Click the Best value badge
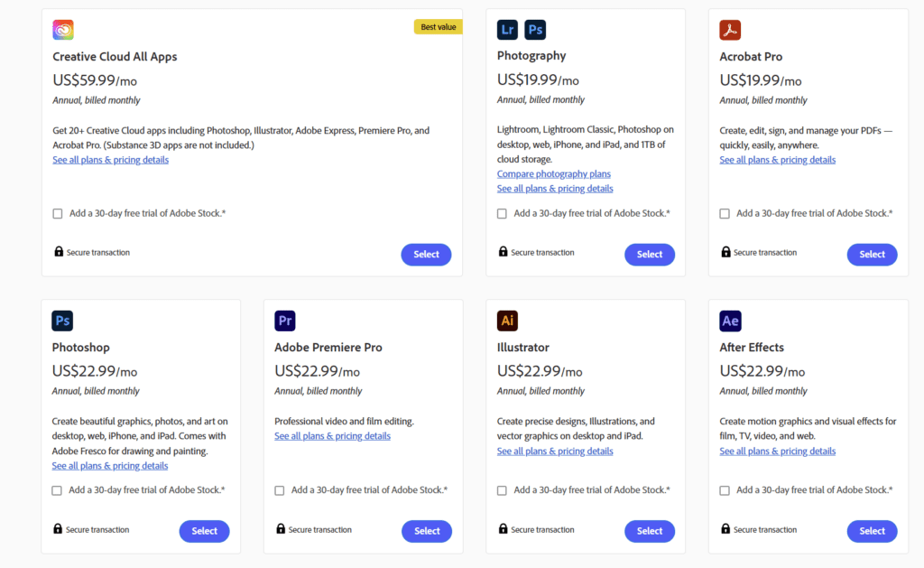924x568 pixels. tap(438, 26)
